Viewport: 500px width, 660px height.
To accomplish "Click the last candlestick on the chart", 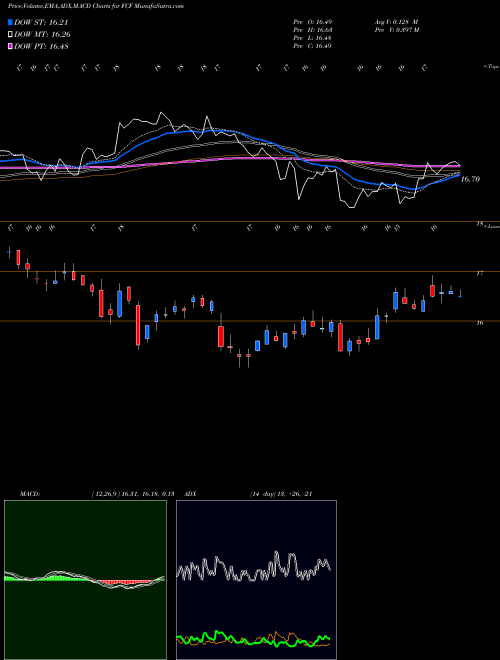I will pos(460,295).
